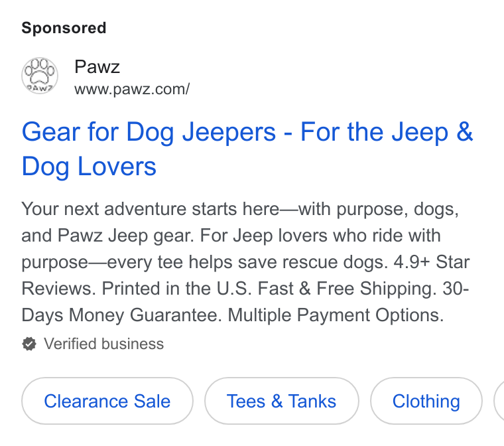
Task: Open the Tees & Tanks sitelink chip
Action: pos(282,401)
